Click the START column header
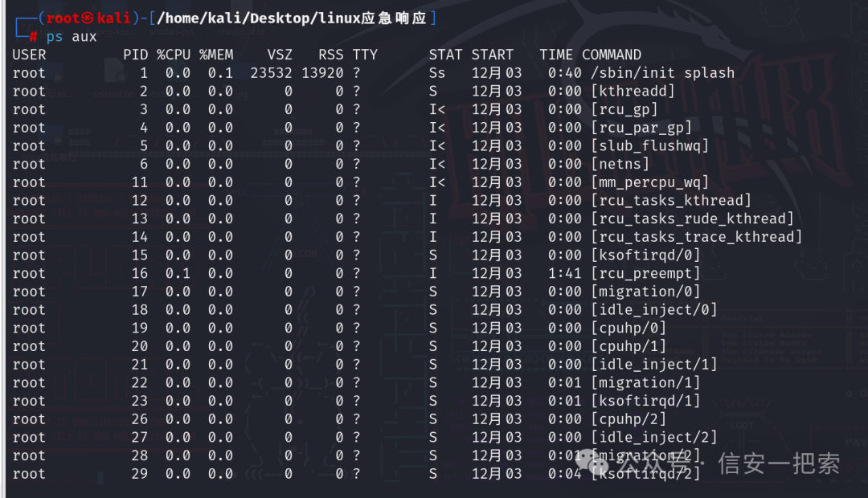Screen dimensions: 868x498 493,55
